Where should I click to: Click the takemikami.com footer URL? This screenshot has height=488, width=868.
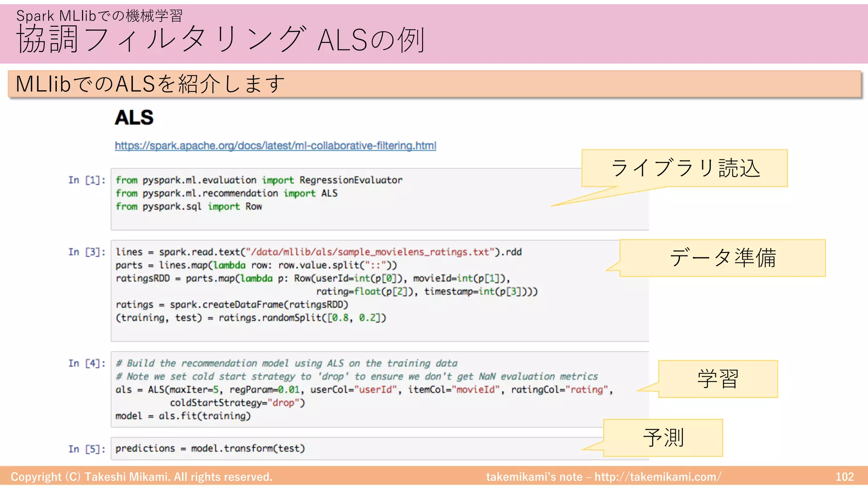pyautogui.click(x=658, y=477)
